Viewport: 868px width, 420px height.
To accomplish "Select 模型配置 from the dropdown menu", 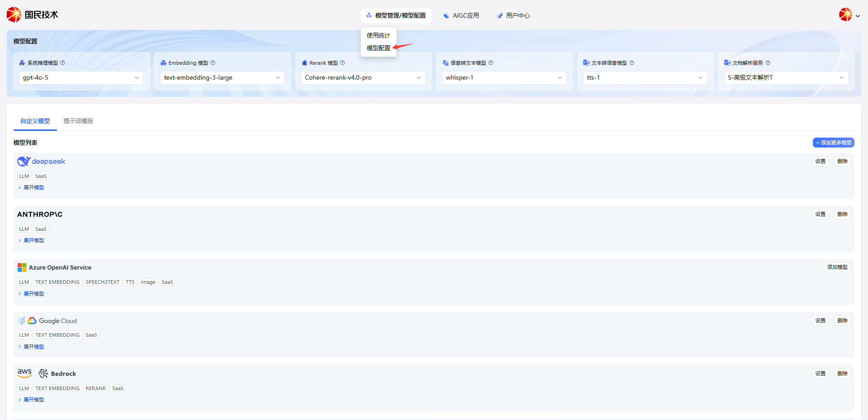I will pos(378,48).
